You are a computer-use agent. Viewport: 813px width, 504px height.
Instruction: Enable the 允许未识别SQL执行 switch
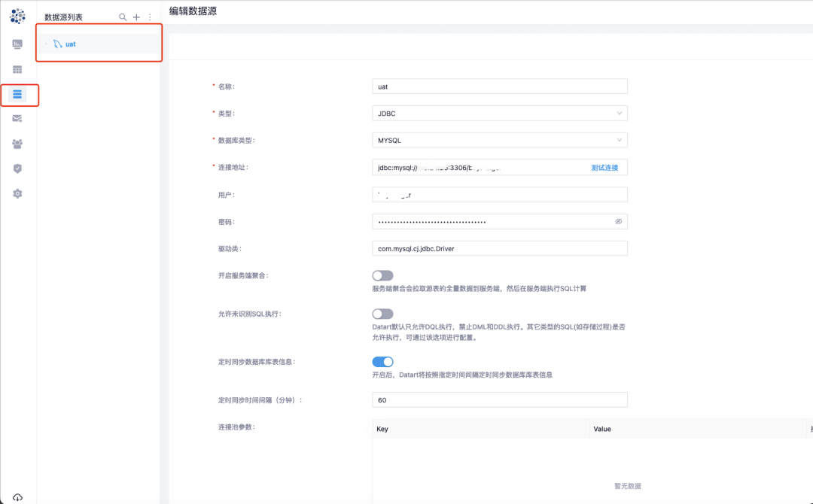click(382, 314)
